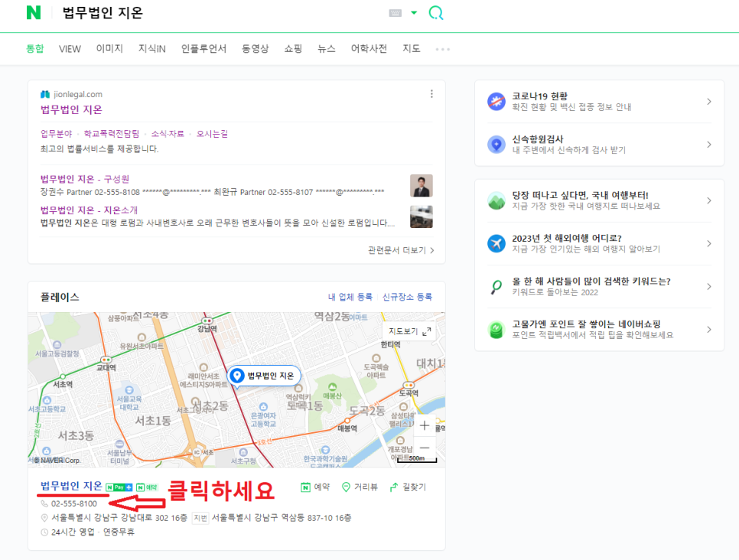Open the 학교폭력전담팀 sublink
This screenshot has width=739, height=560.
click(x=111, y=133)
